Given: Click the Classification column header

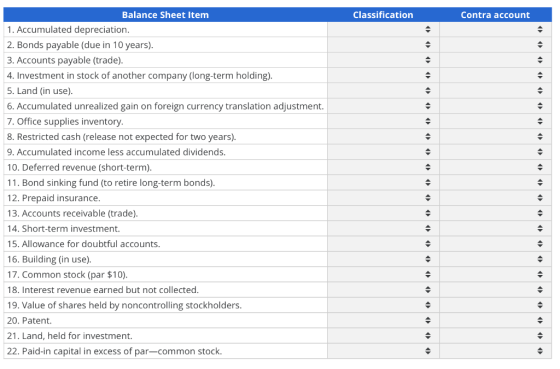Looking at the screenshot, I should tap(383, 15).
